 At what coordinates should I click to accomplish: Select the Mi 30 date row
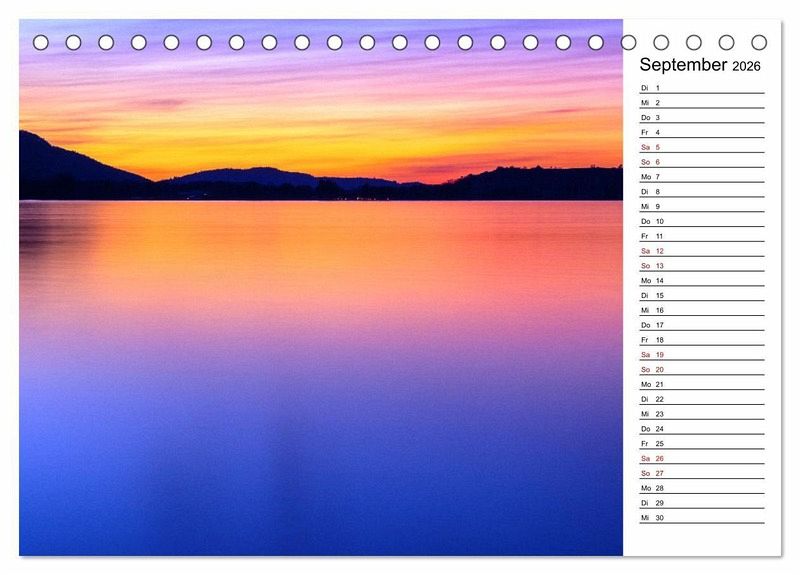pos(701,518)
